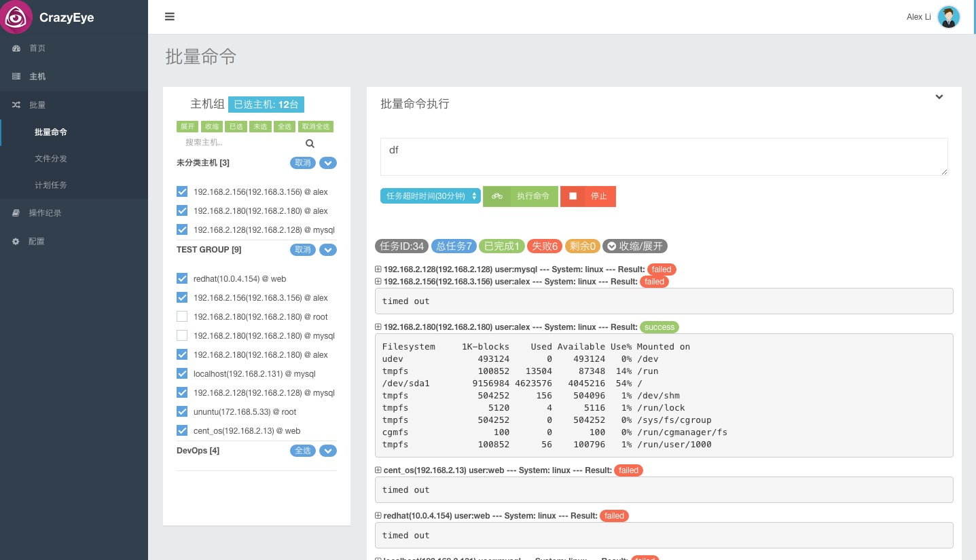Image resolution: width=976 pixels, height=560 pixels.
Task: Click the 取消全选 green button
Action: (x=316, y=127)
